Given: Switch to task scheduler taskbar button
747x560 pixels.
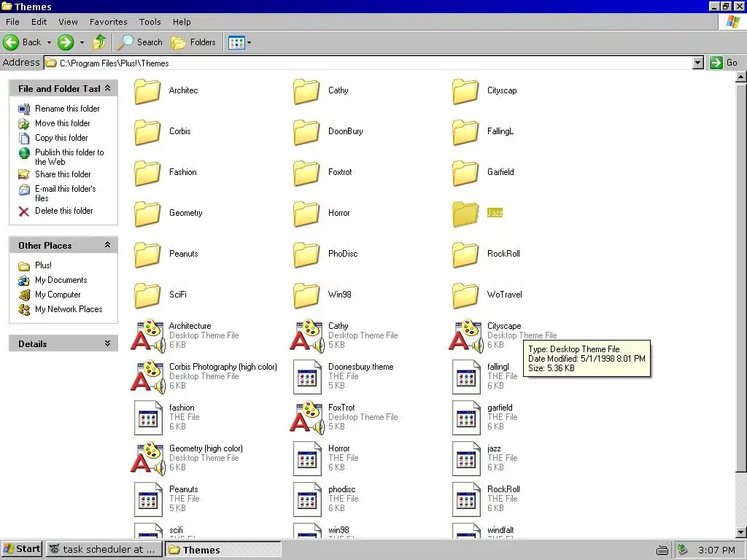Looking at the screenshot, I should tap(104, 549).
